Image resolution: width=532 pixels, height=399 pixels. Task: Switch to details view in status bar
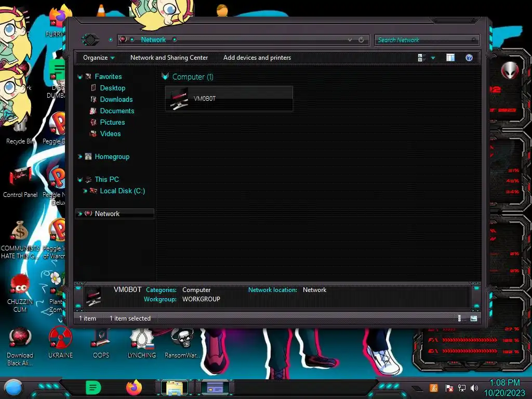point(460,318)
